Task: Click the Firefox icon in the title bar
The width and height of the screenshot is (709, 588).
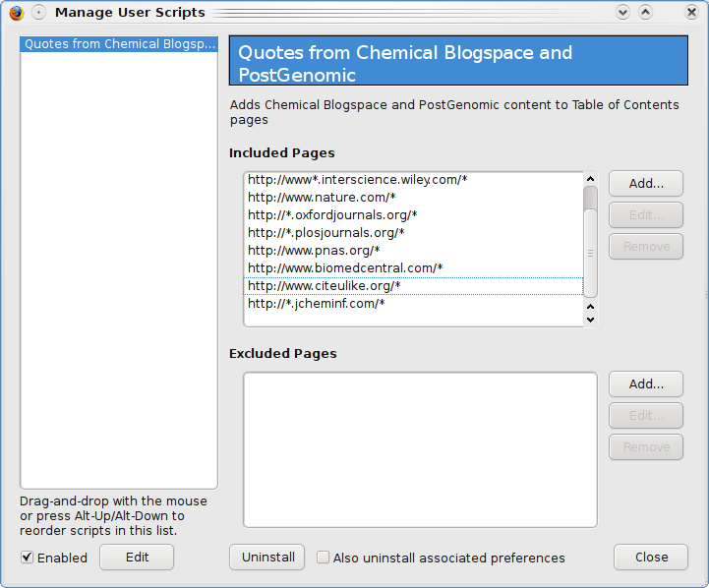Action: (x=15, y=13)
